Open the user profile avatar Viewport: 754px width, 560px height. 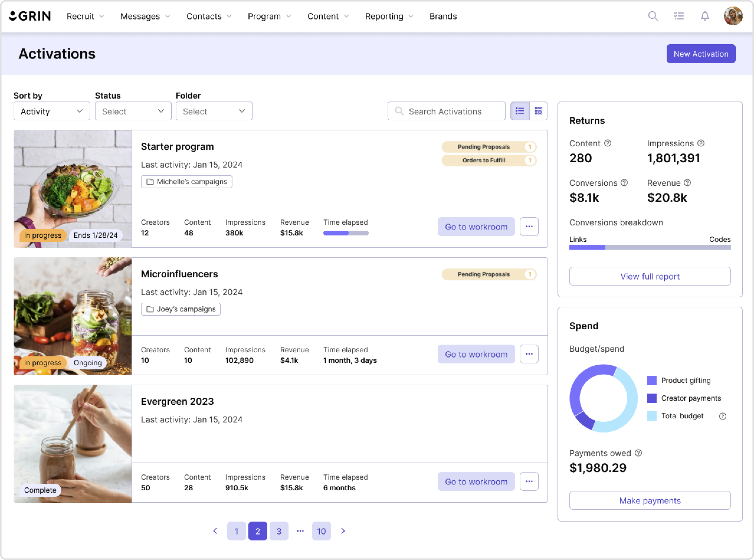point(733,16)
